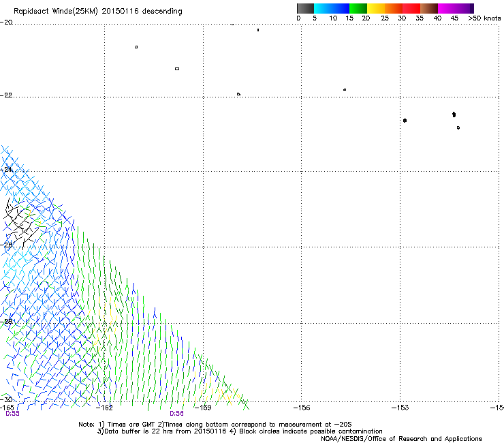The height and width of the screenshot is (443, 504).
Task: Click the orange 25-30 knots color band
Action: click(x=394, y=8)
